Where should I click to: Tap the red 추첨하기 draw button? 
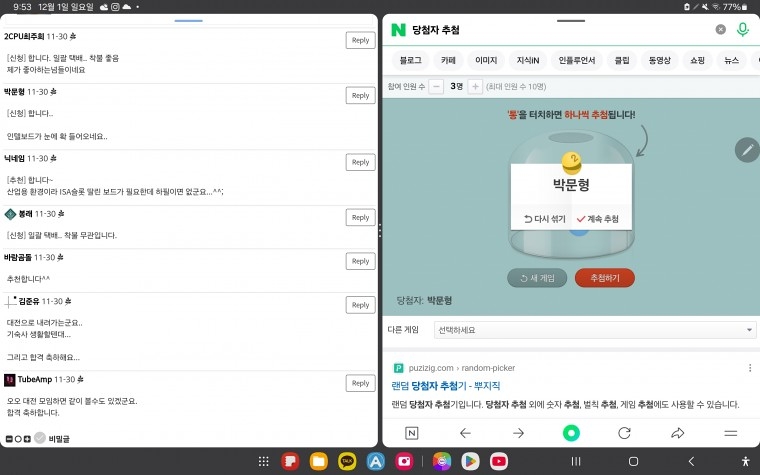[x=604, y=278]
